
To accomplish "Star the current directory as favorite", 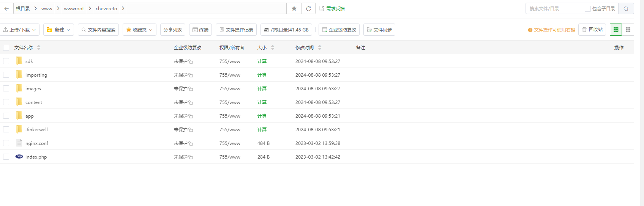I will tap(294, 9).
